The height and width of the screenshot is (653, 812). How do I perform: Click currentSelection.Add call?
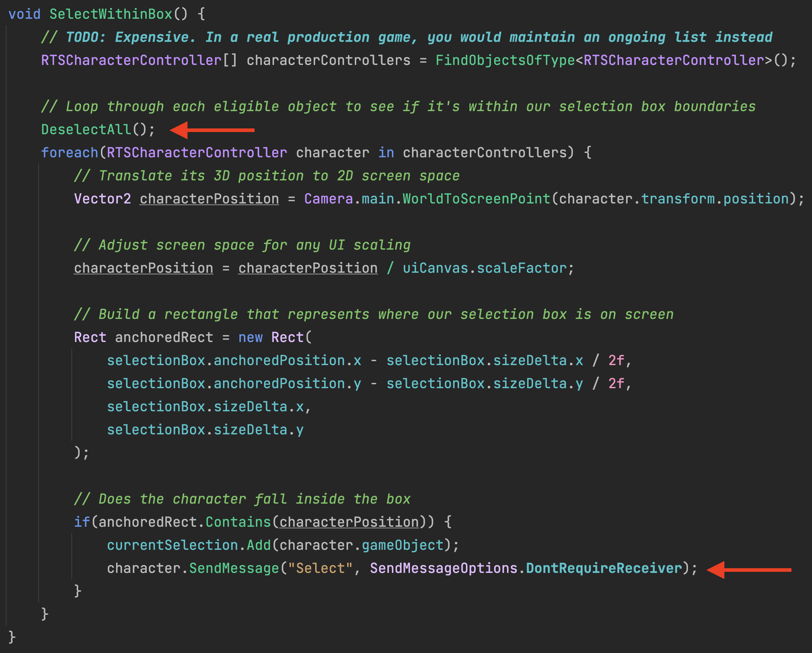point(188,545)
